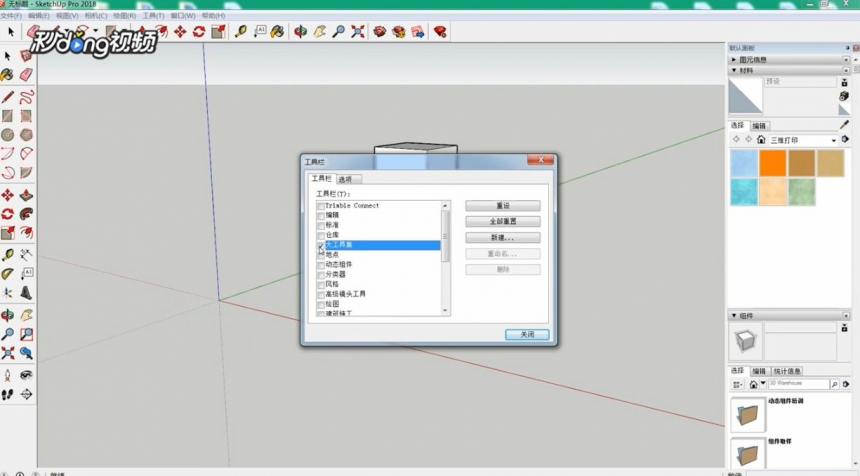This screenshot has width=860, height=476.
Task: Open the 窗口(W) menu
Action: (183, 16)
